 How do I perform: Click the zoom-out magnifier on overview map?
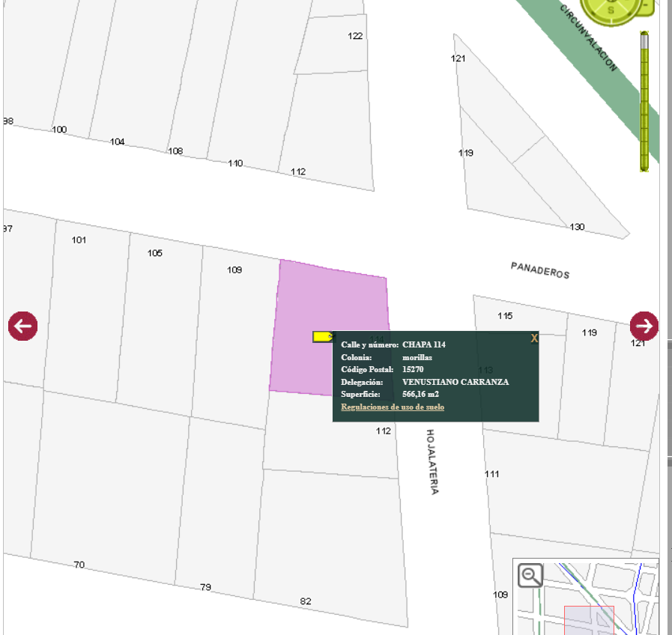coord(530,576)
